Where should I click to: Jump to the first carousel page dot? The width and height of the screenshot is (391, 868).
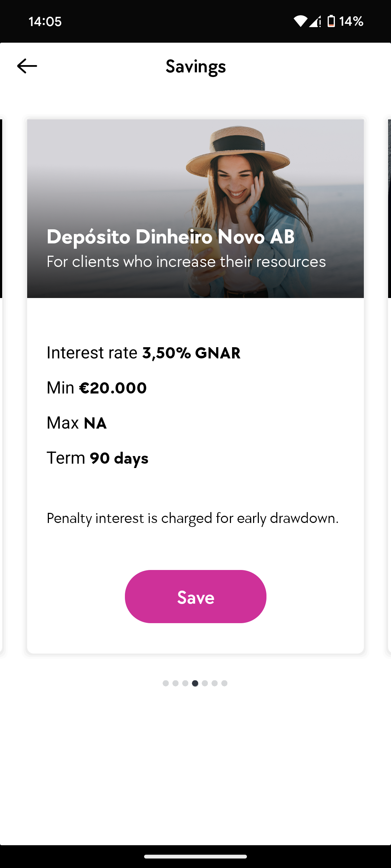point(166,683)
